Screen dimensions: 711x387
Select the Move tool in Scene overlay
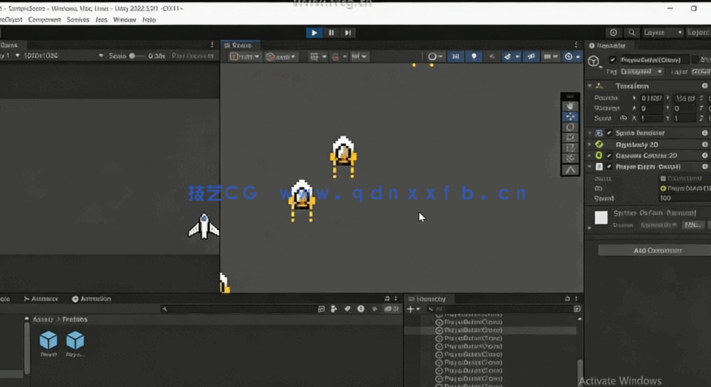[x=570, y=117]
